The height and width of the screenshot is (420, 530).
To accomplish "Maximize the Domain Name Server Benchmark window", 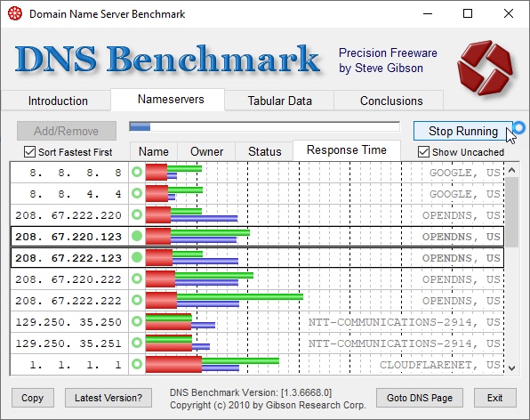I will pyautogui.click(x=468, y=14).
